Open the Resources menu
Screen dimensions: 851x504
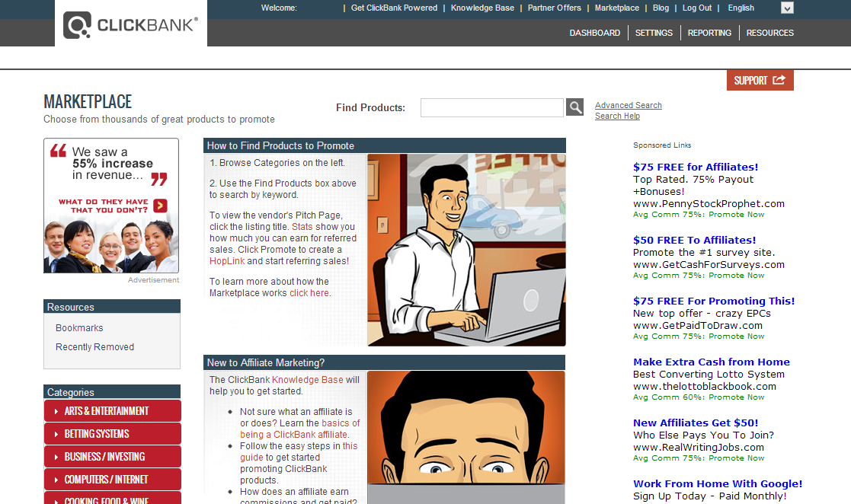pyautogui.click(x=769, y=33)
